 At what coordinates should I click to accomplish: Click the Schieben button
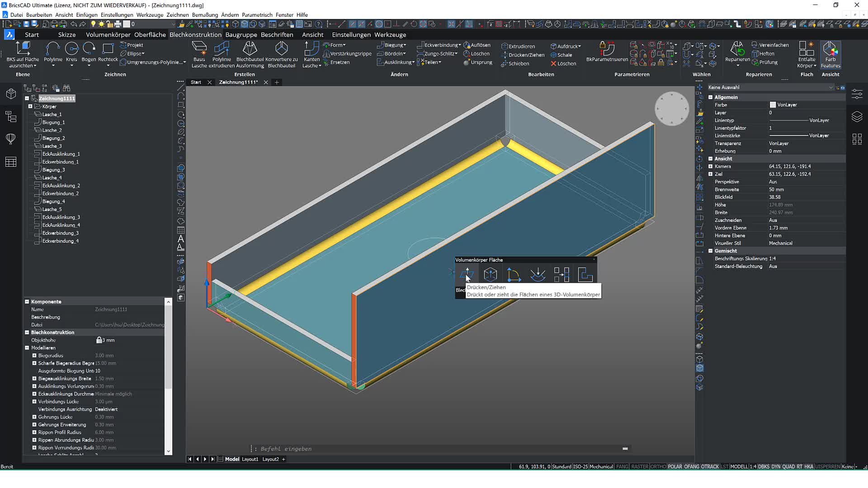pos(515,64)
